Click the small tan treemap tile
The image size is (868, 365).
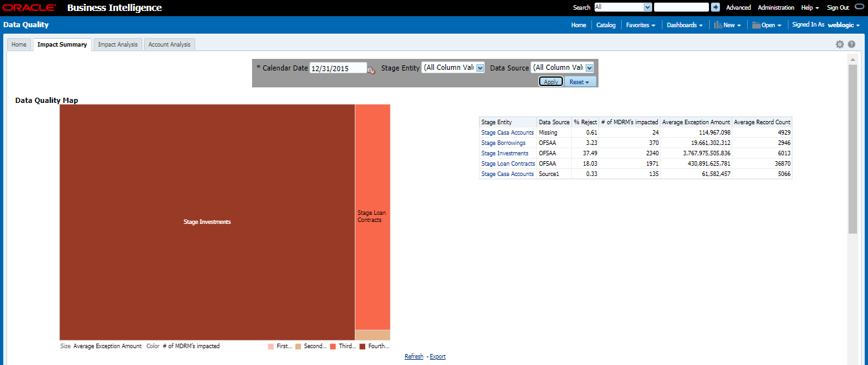372,335
